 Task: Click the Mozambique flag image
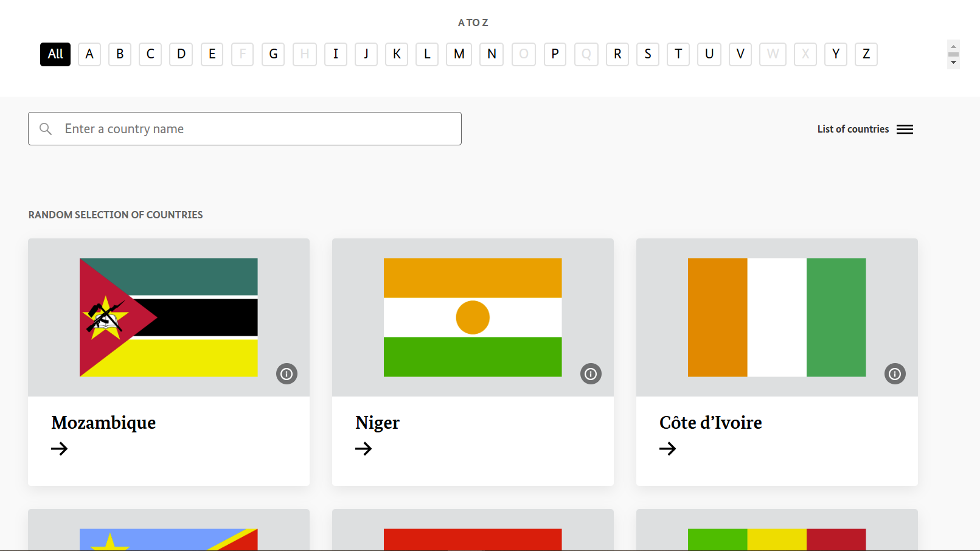(x=169, y=317)
